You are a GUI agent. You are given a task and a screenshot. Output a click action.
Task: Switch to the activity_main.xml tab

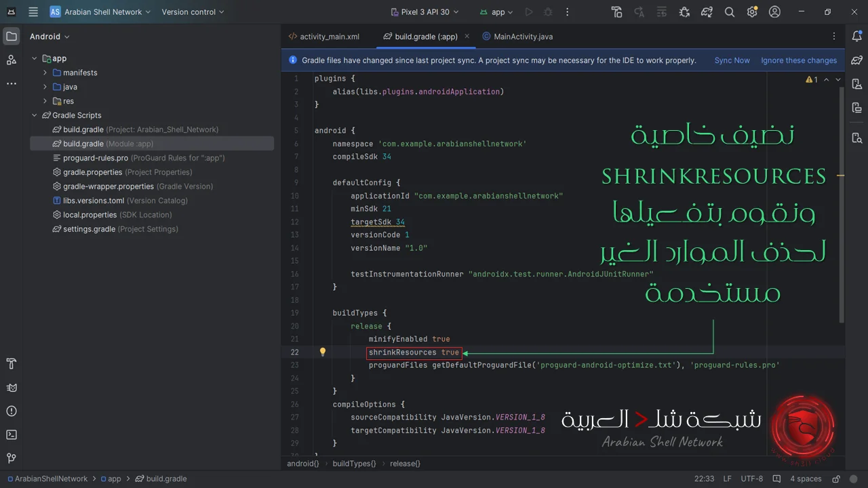pos(324,37)
